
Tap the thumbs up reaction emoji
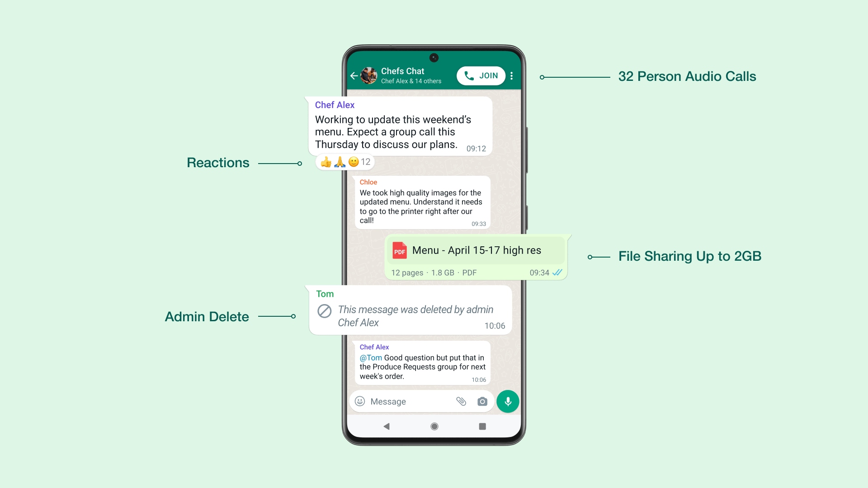click(324, 161)
